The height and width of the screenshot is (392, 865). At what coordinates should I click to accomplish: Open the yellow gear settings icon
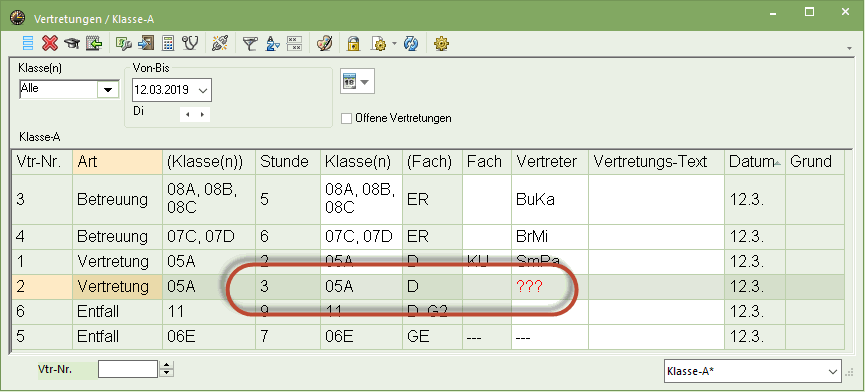[440, 44]
